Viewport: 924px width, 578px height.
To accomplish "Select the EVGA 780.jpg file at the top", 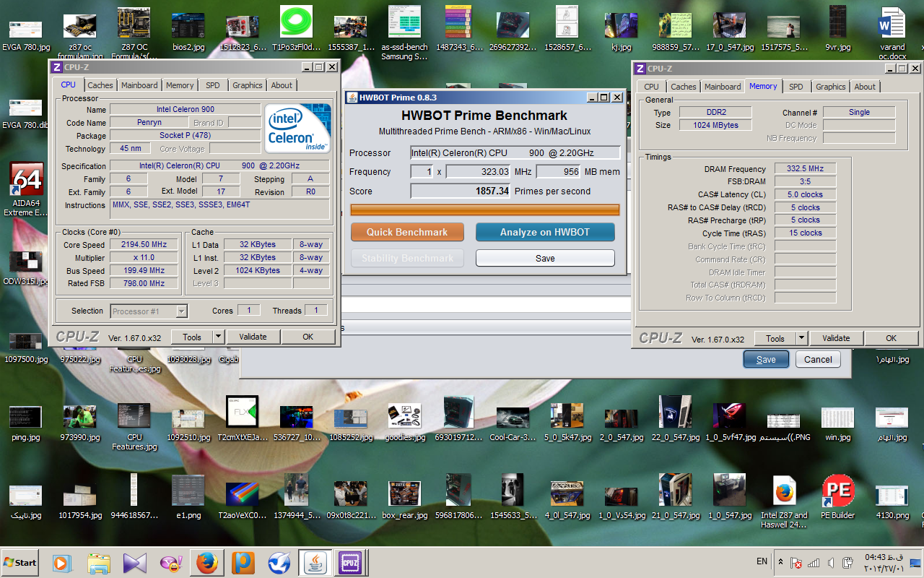I will pos(26,35).
